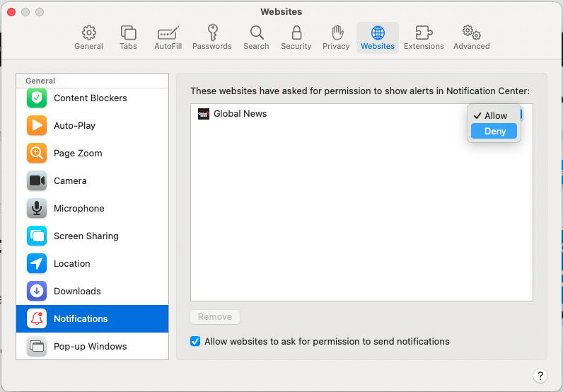Open the General preferences tab
The image size is (563, 392).
pyautogui.click(x=88, y=38)
